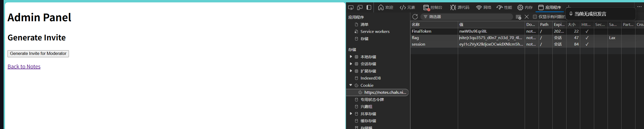Refresh the cookie list
The width and height of the screenshot is (644, 129).
[x=415, y=17]
